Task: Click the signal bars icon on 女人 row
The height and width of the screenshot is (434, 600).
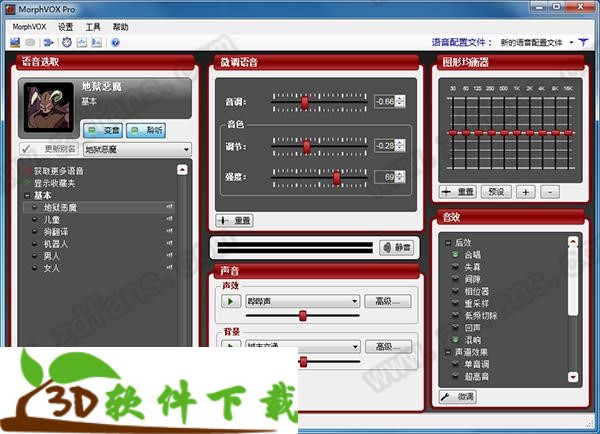Action: point(170,267)
